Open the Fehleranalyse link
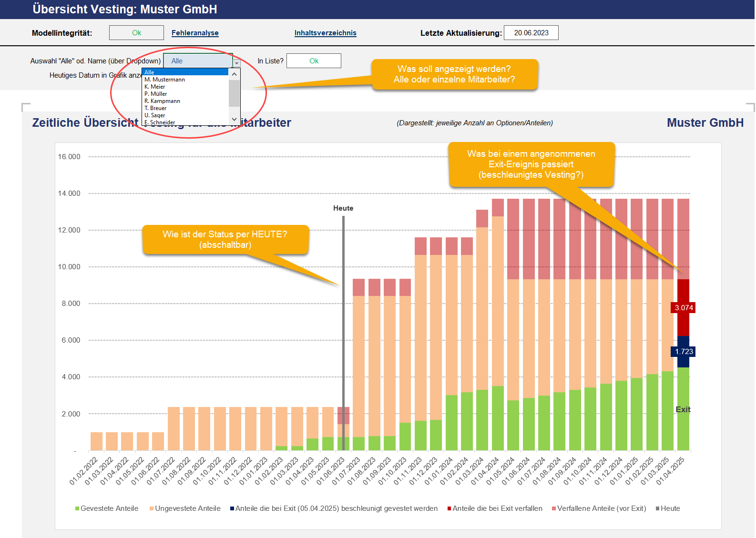This screenshot has height=538, width=756. 195,33
